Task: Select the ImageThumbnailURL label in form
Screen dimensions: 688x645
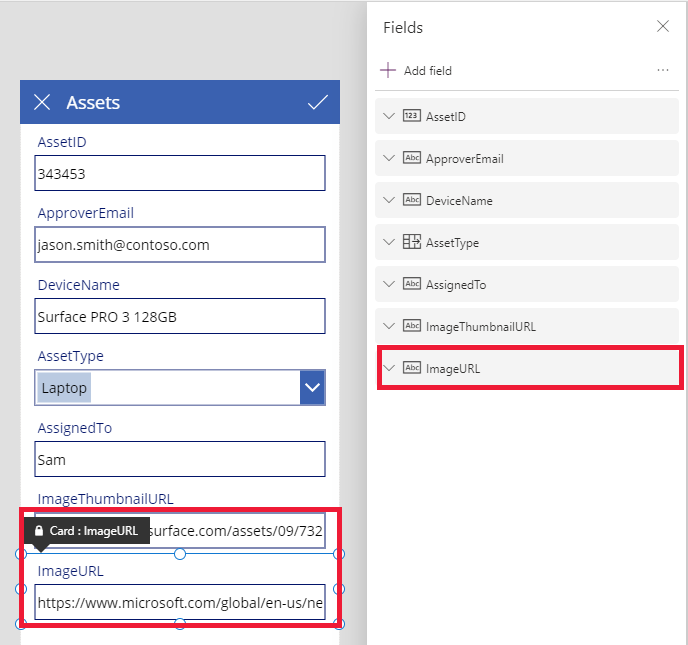Action: click(x=105, y=499)
